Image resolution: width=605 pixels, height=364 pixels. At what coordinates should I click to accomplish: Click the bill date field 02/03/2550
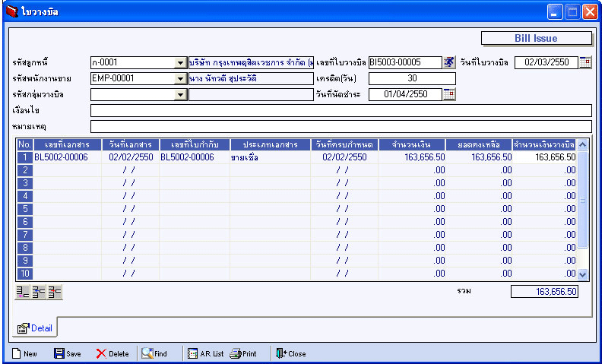point(546,62)
